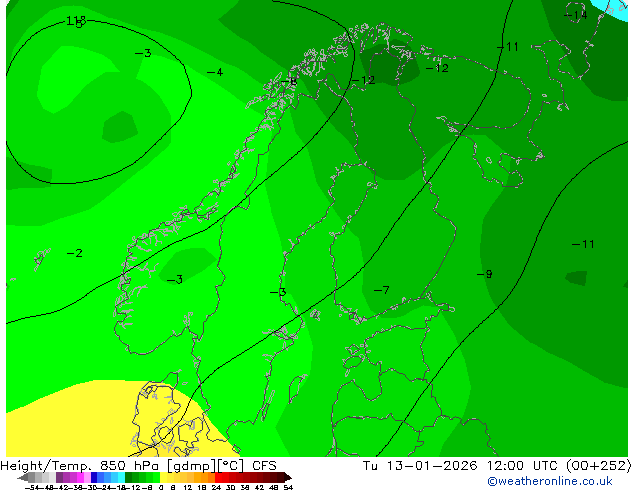This screenshot has width=634, height=490.
Task: Click the map title 'Height/Temp. 850 hPa'
Action: 80,465
